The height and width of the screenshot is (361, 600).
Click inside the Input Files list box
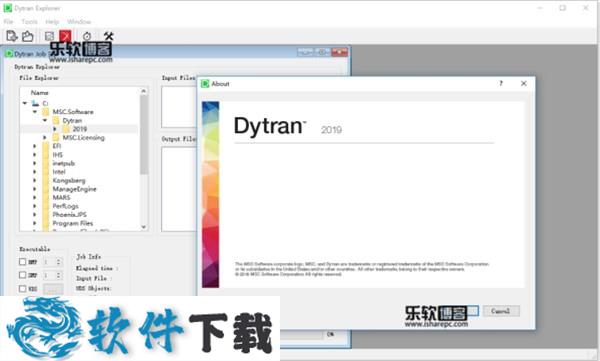coord(179,107)
